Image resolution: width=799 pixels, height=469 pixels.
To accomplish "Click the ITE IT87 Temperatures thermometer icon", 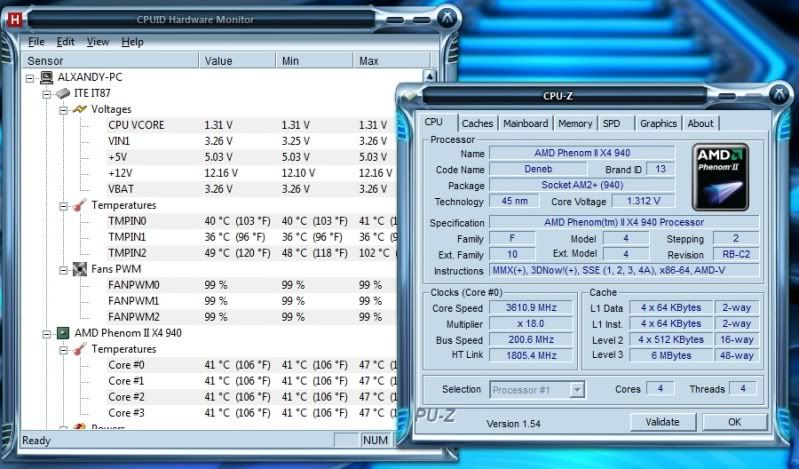I will [x=79, y=205].
